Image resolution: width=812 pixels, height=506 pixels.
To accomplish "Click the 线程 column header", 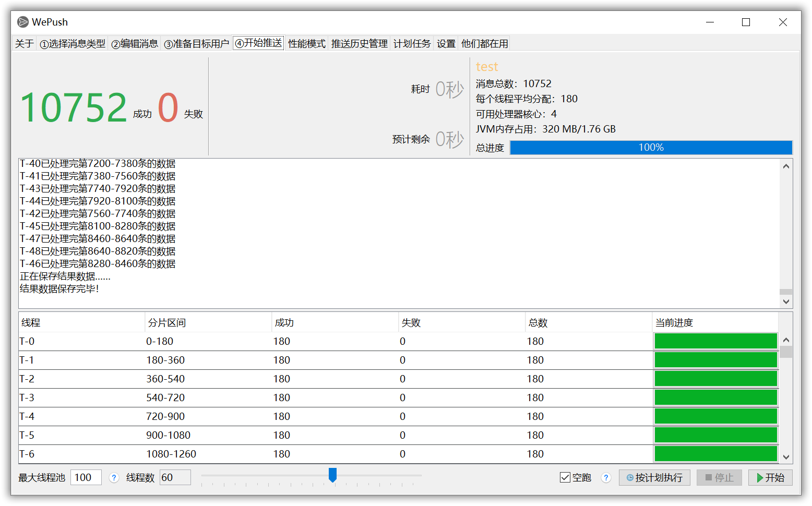I will [x=81, y=323].
